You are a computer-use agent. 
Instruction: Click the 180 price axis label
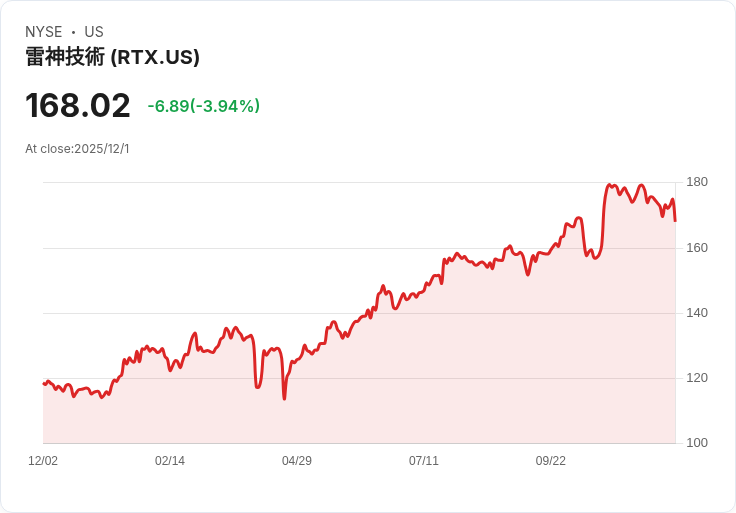(697, 182)
